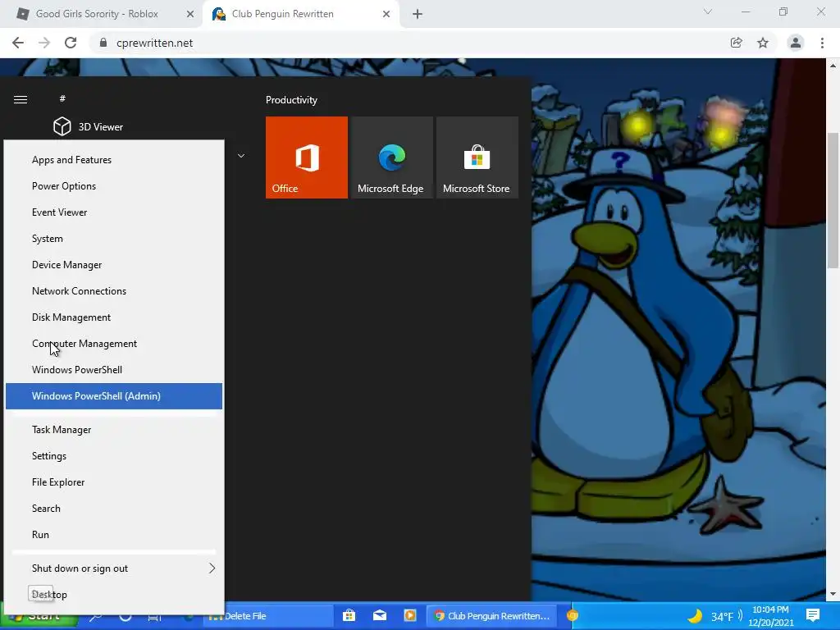Viewport: 840px width, 630px height.
Task: Expand the Shut down or sign out submenu
Action: tap(113, 568)
